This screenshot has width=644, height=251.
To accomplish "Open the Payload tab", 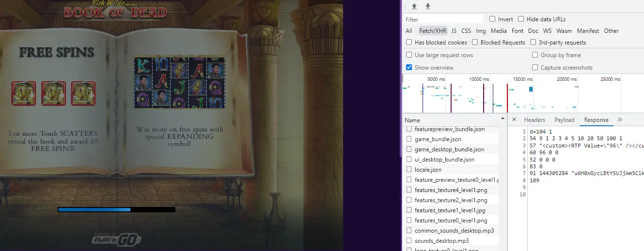I will click(565, 120).
